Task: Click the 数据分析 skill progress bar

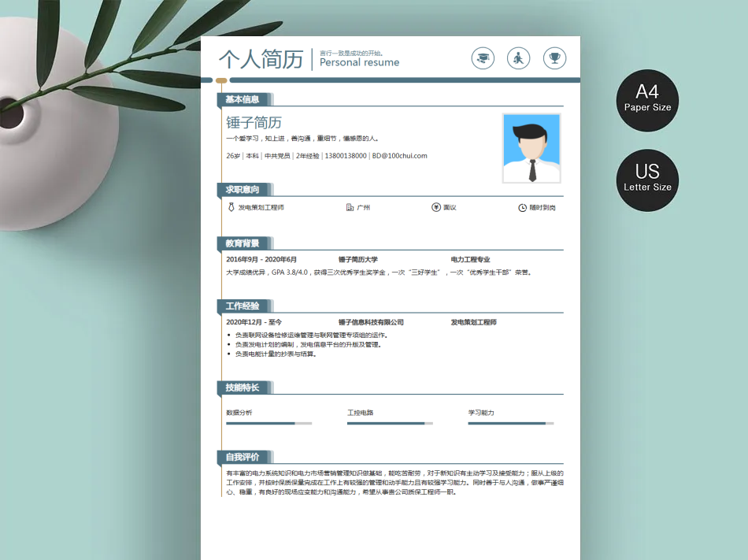Action: point(269,423)
